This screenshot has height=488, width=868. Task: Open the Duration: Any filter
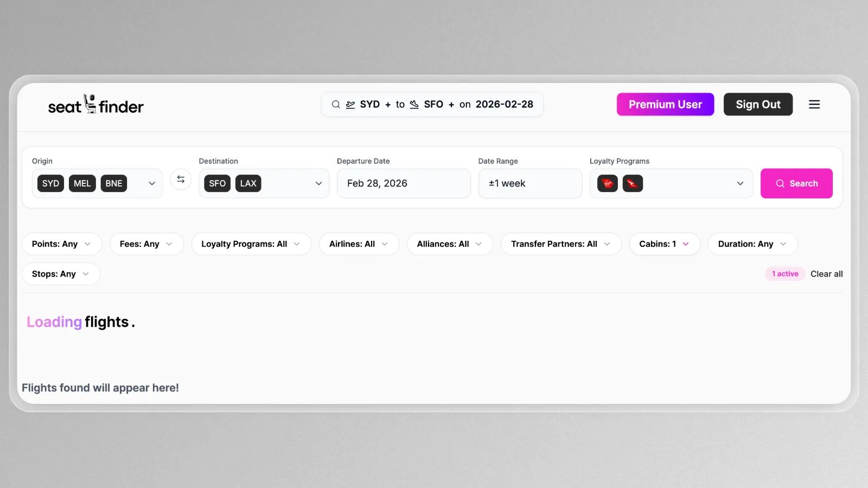point(752,244)
